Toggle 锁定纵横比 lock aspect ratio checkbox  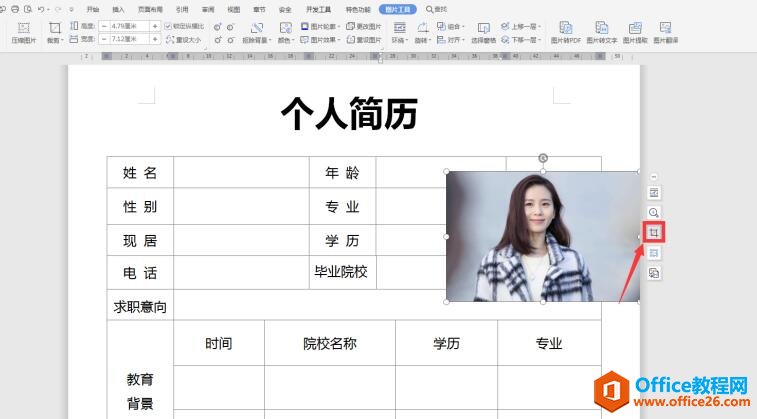coord(168,26)
